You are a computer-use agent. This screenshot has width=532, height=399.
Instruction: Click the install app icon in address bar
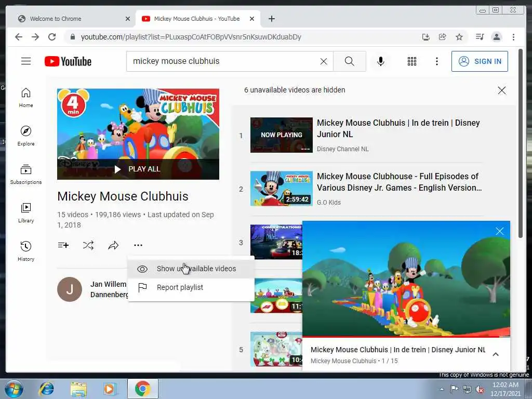pyautogui.click(x=426, y=37)
